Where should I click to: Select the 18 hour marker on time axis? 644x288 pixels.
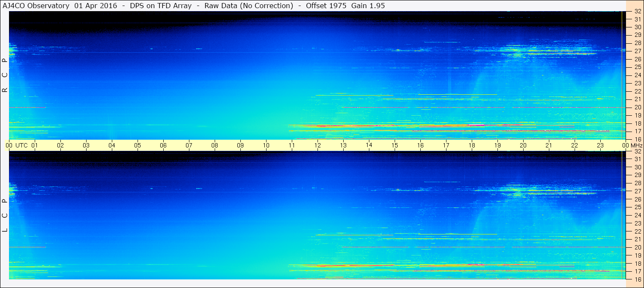(x=472, y=145)
